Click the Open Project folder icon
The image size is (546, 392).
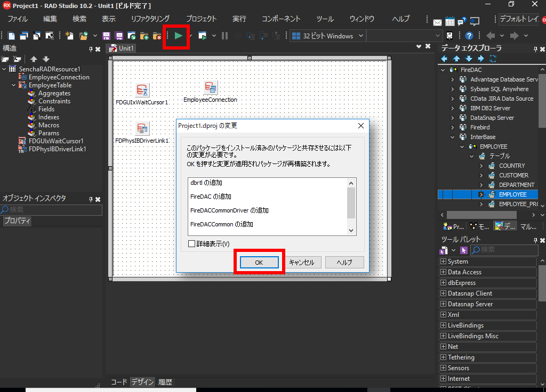tap(84, 36)
